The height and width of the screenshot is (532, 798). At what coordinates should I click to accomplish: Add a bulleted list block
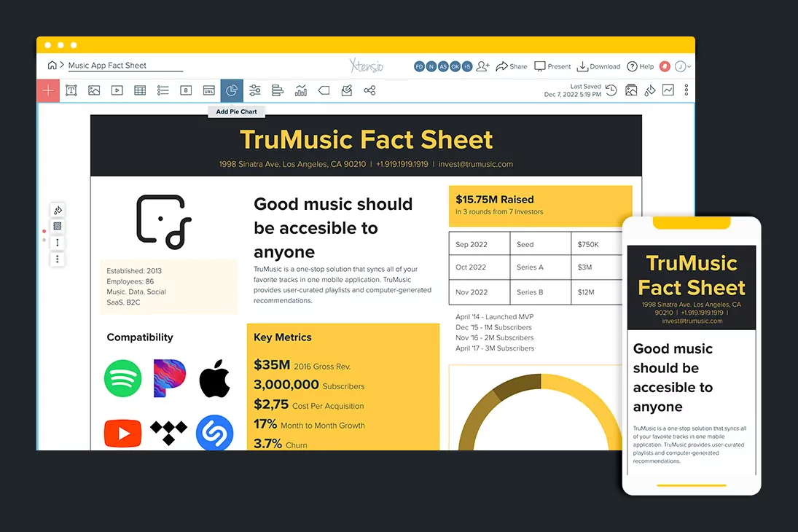163,90
